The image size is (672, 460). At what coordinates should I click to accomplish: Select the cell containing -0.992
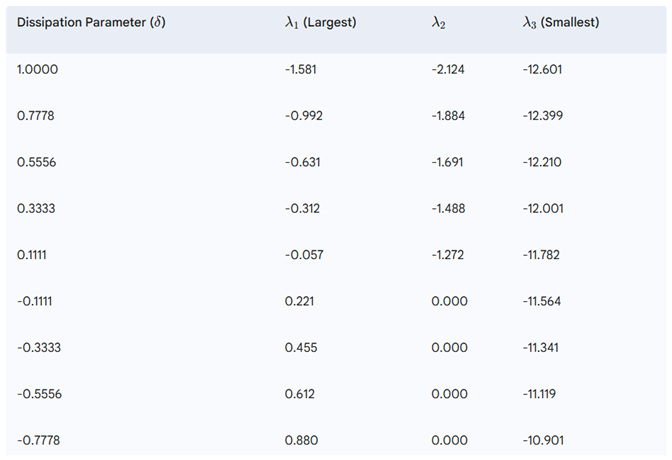304,115
